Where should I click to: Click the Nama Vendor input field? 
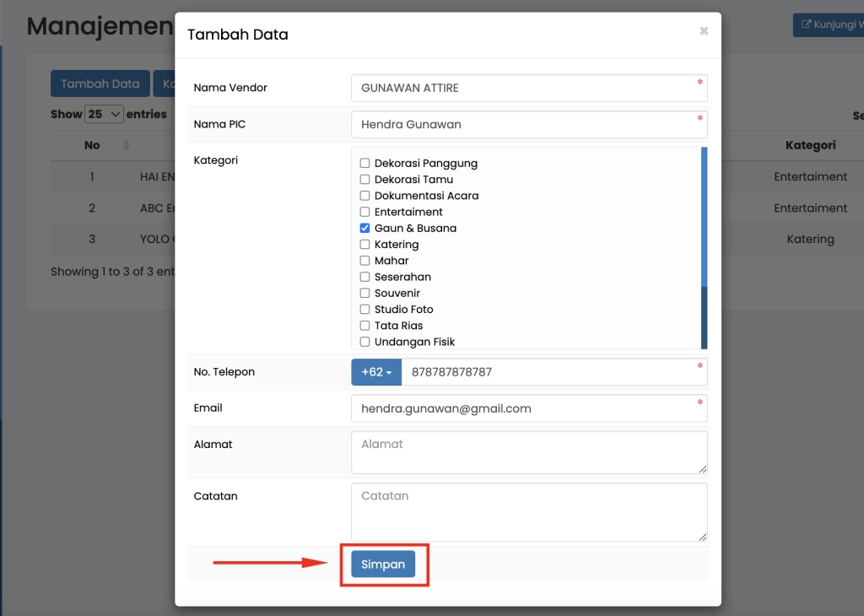click(523, 88)
